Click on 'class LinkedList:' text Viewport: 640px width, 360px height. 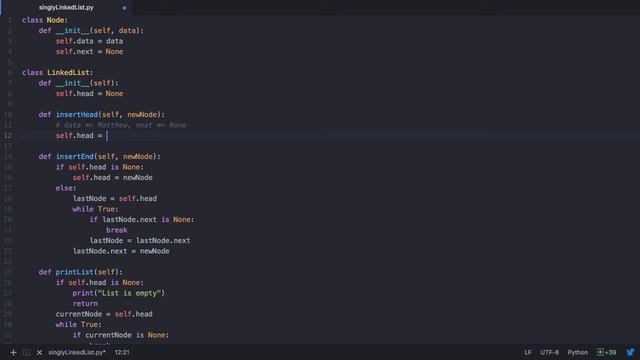(x=58, y=73)
